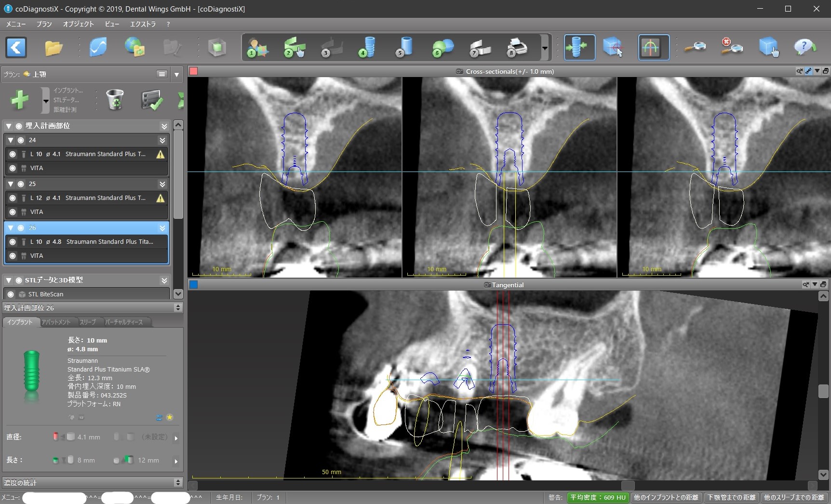The image size is (831, 504).
Task: Click the red Cross-sectionals color swatch
Action: [193, 71]
